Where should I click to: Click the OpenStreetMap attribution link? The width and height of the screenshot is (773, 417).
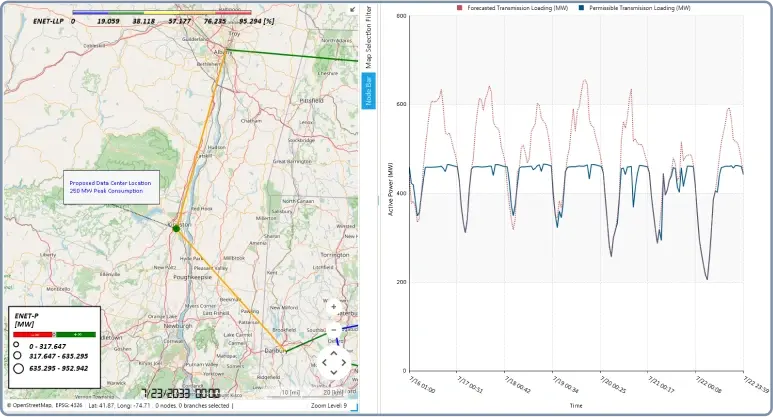click(x=34, y=405)
